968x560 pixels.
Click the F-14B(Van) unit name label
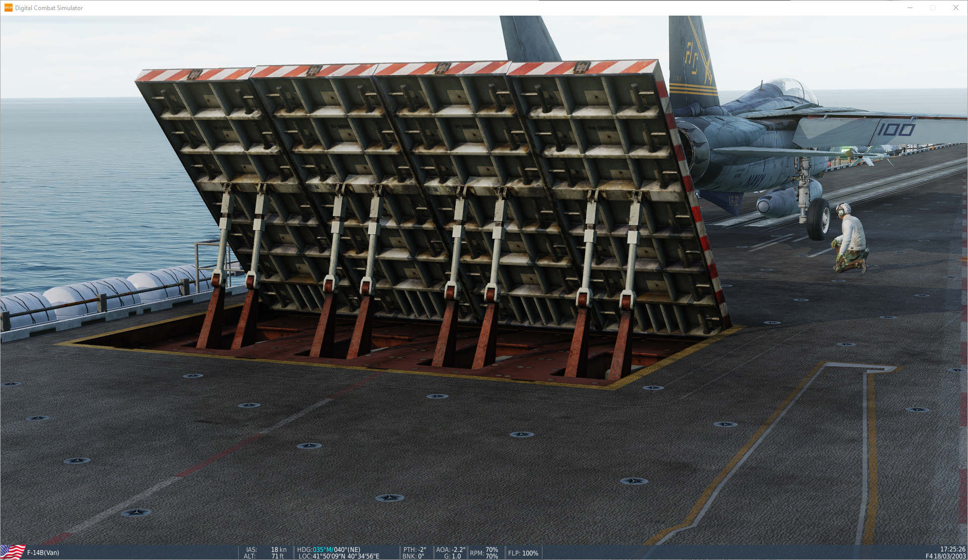click(43, 552)
